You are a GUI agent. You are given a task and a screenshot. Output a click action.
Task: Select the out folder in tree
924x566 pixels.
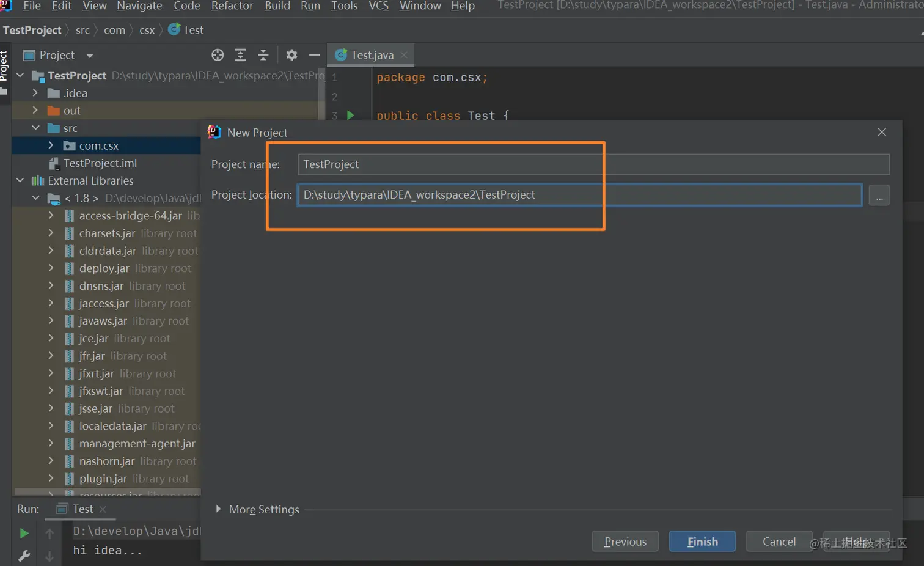(71, 111)
